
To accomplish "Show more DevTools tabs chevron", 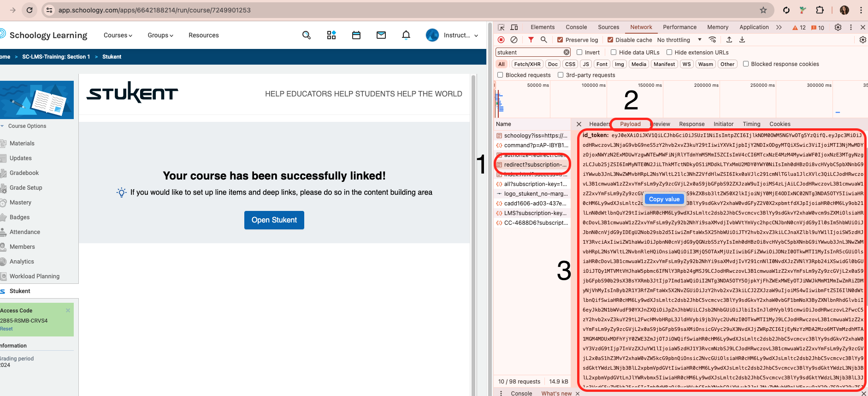I will pos(779,27).
